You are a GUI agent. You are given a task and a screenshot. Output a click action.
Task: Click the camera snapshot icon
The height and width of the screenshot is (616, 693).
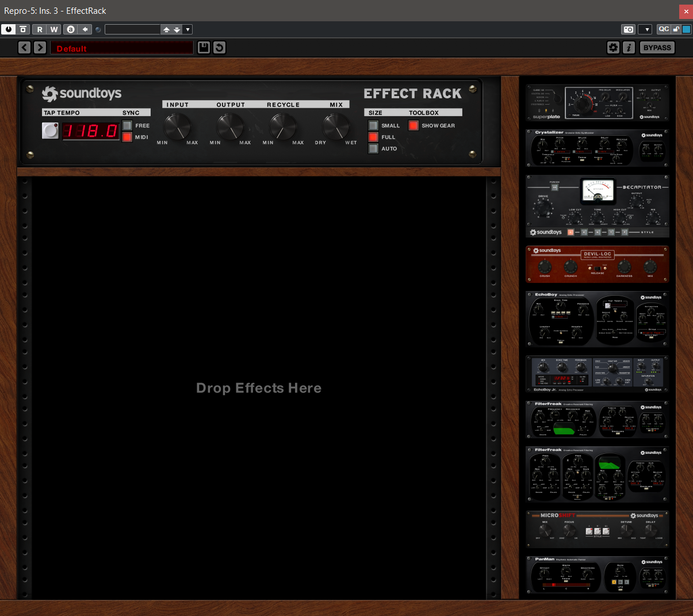pos(629,29)
